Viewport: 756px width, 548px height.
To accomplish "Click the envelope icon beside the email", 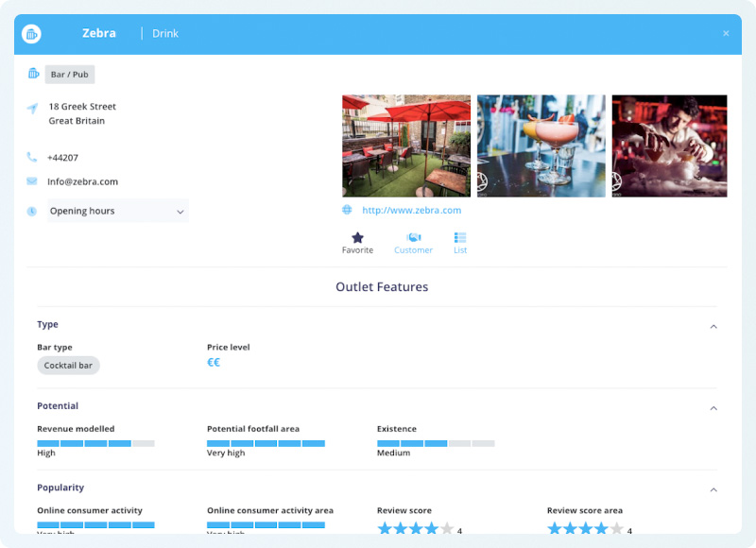I will point(32,181).
